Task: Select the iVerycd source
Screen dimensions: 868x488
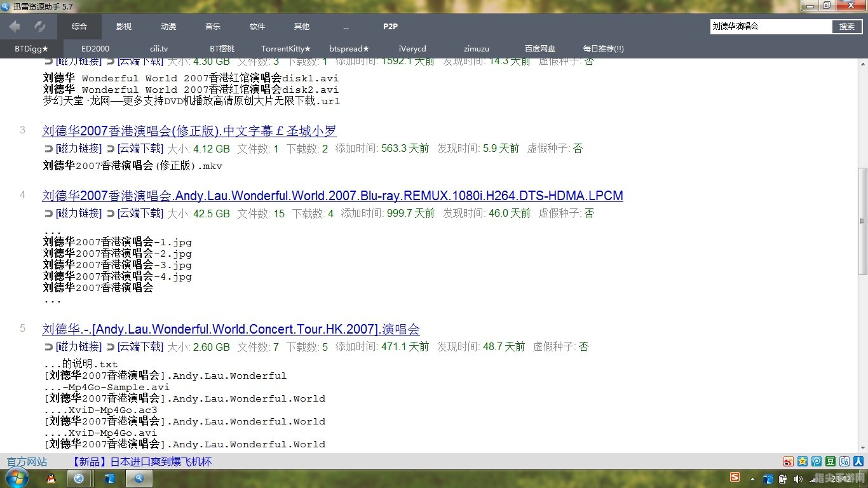Action: point(413,48)
